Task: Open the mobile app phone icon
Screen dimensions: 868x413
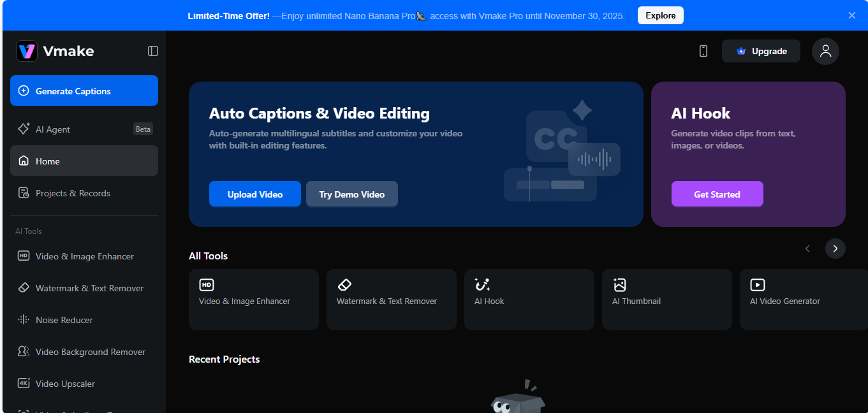Action: pos(703,51)
